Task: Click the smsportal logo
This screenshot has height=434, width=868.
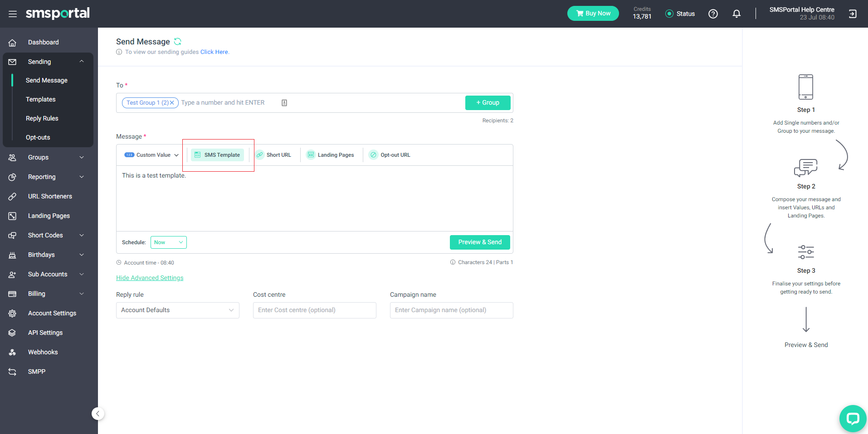Action: [x=58, y=13]
